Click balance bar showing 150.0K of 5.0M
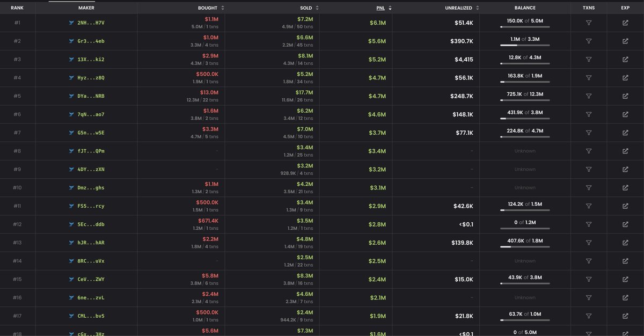 [x=525, y=27]
